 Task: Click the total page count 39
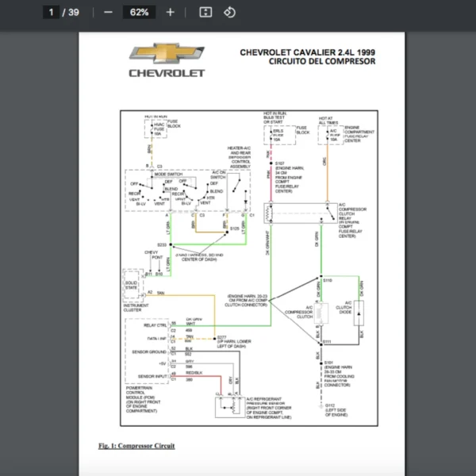74,13
